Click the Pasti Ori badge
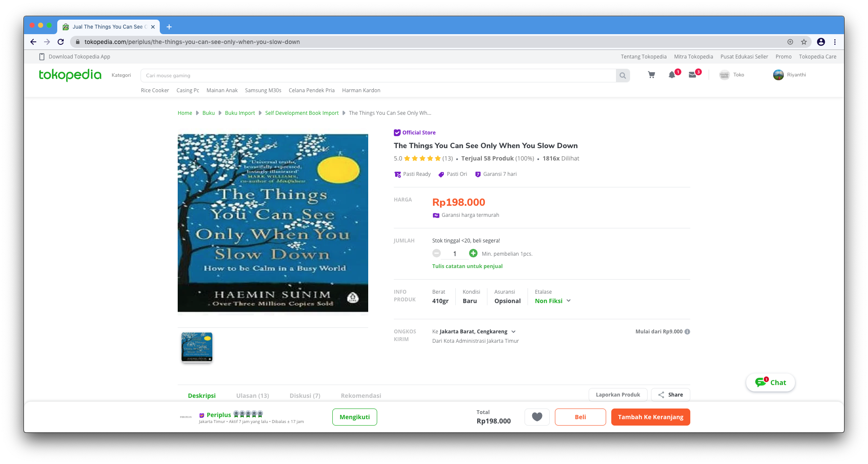 pos(453,174)
